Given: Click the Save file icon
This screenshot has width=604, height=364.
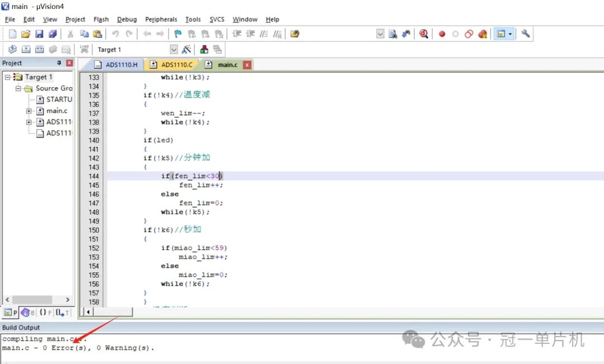Looking at the screenshot, I should point(39,34).
